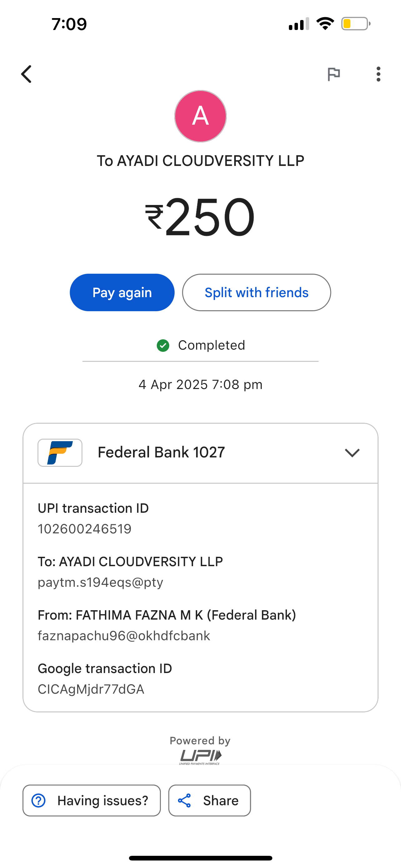Tap the Federal Bank logo icon
The image size is (401, 868).
click(60, 452)
